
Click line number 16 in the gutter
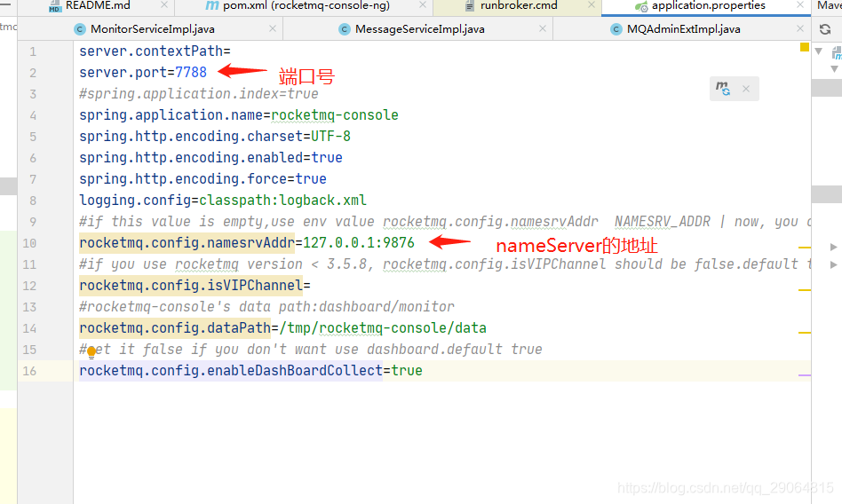click(x=29, y=371)
